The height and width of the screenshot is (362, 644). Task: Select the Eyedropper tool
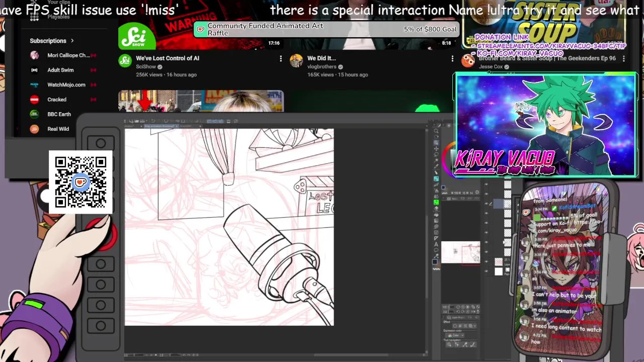point(436,166)
